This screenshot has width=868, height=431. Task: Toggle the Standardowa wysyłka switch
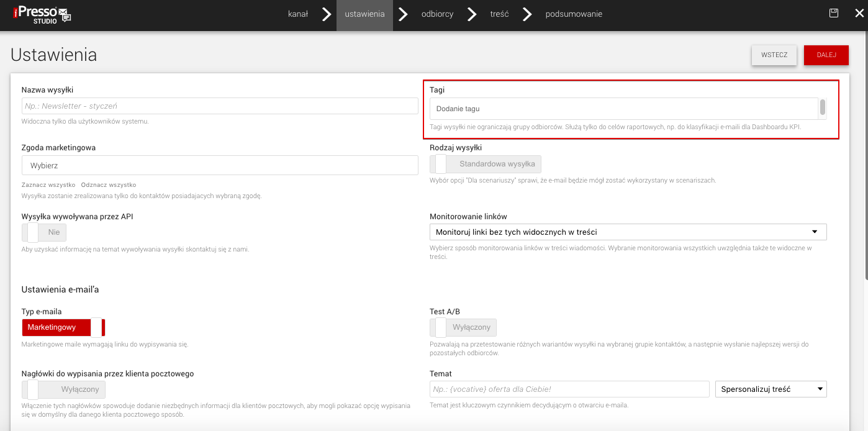click(486, 164)
